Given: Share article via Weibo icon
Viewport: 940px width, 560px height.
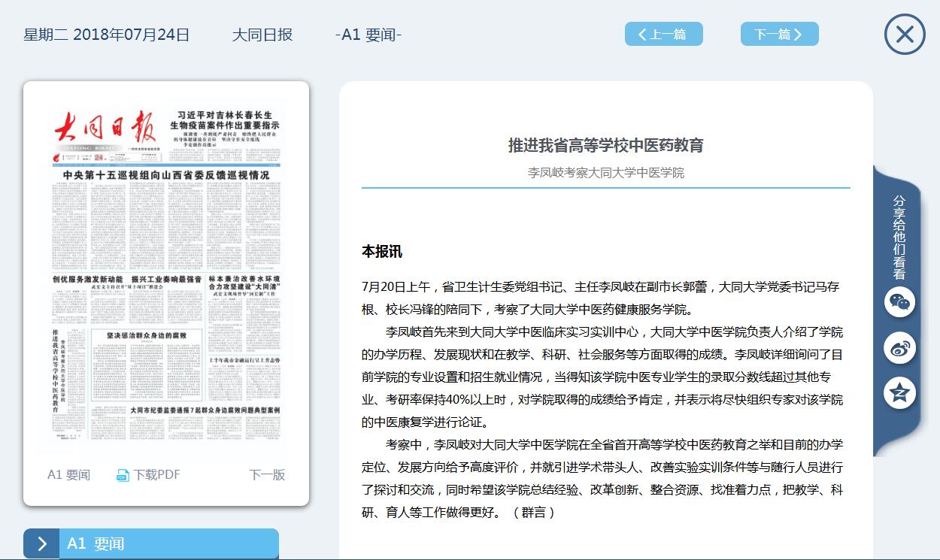Looking at the screenshot, I should (899, 348).
